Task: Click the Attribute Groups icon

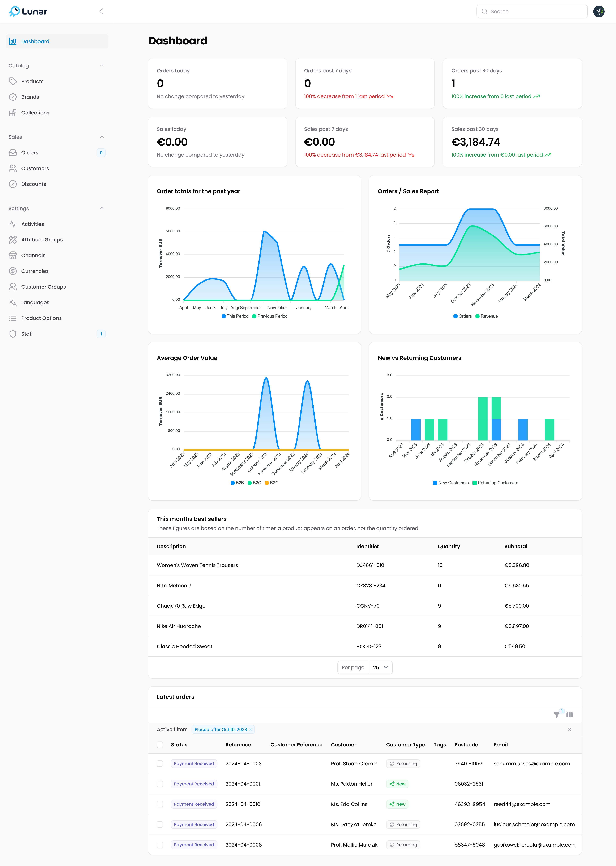Action: click(13, 240)
